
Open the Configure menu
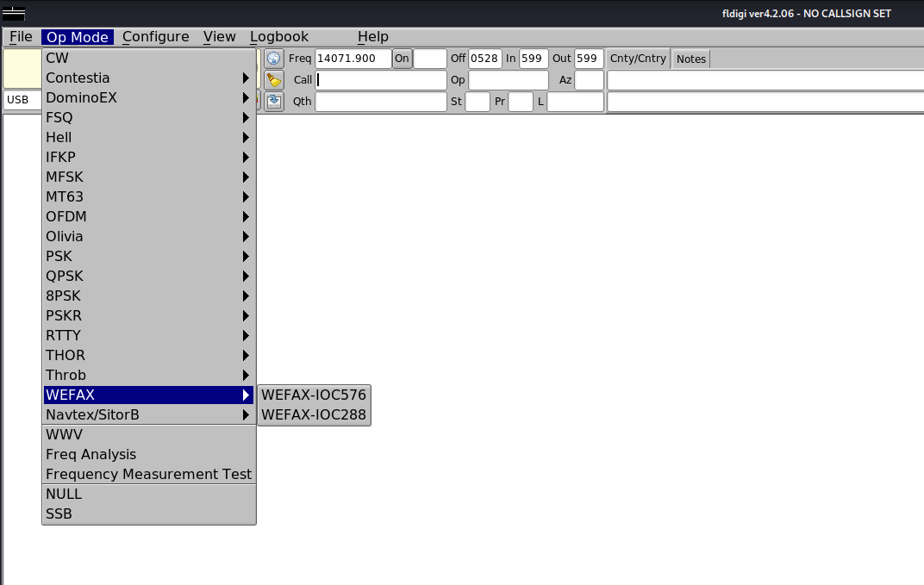click(x=155, y=36)
